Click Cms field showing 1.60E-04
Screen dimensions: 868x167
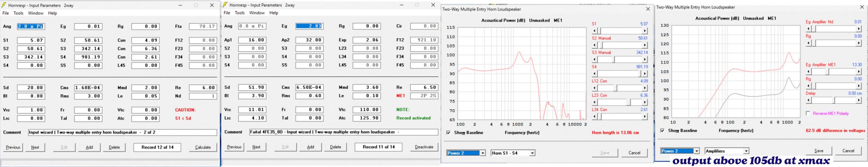(88, 88)
